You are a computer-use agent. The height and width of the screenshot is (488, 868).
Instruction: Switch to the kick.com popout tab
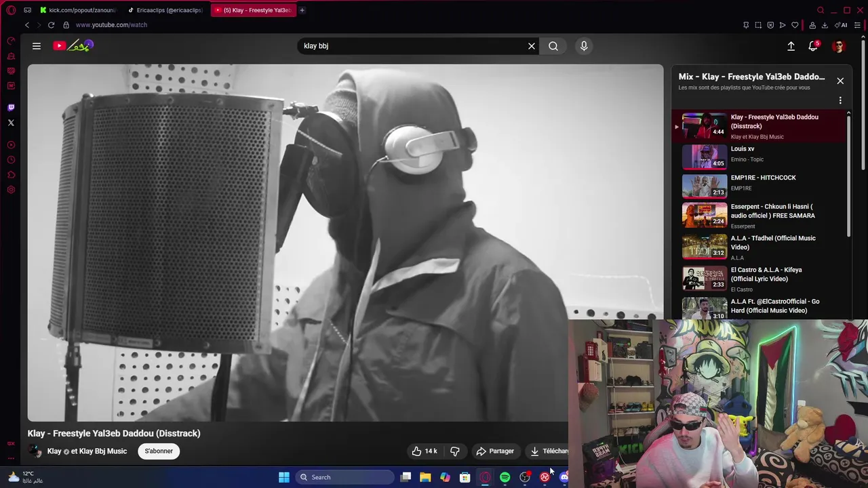pos(78,10)
